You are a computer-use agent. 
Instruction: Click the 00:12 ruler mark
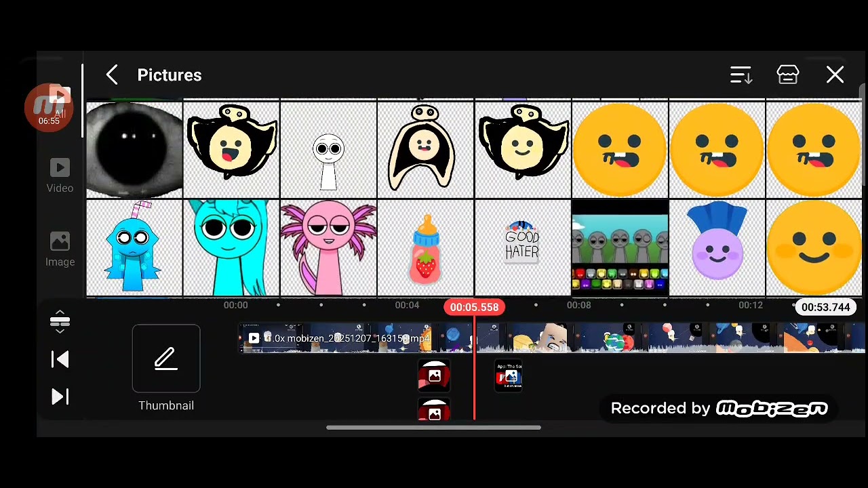751,305
